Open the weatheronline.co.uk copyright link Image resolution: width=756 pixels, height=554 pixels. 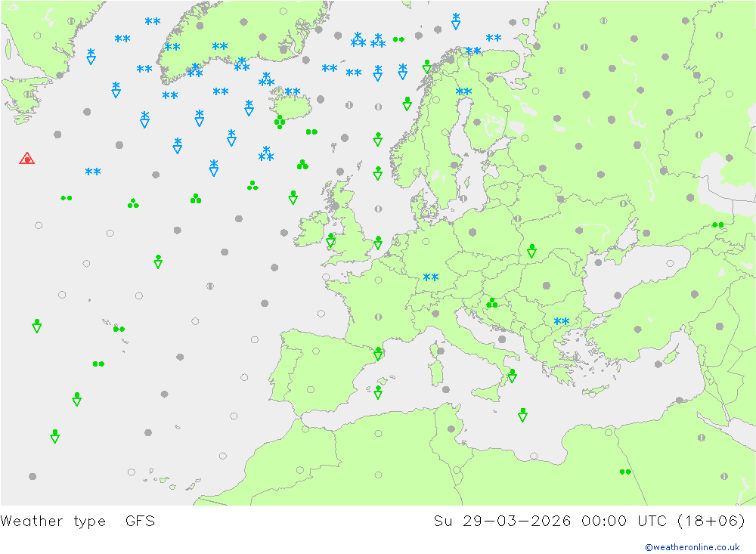click(692, 546)
